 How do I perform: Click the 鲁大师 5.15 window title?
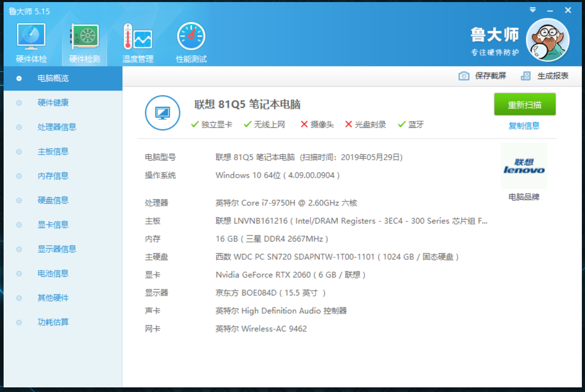29,11
